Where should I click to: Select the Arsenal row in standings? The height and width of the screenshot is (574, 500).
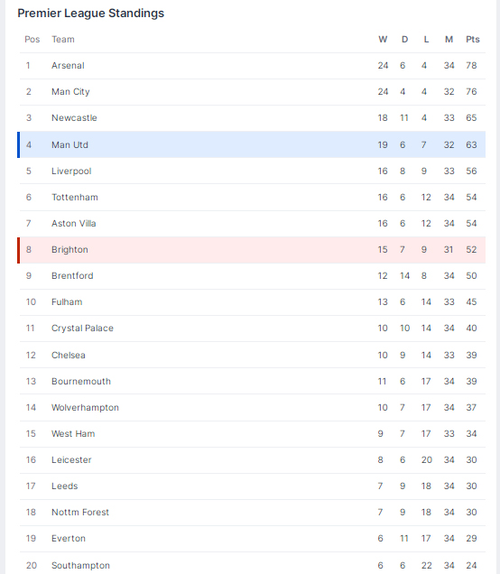(x=253, y=66)
